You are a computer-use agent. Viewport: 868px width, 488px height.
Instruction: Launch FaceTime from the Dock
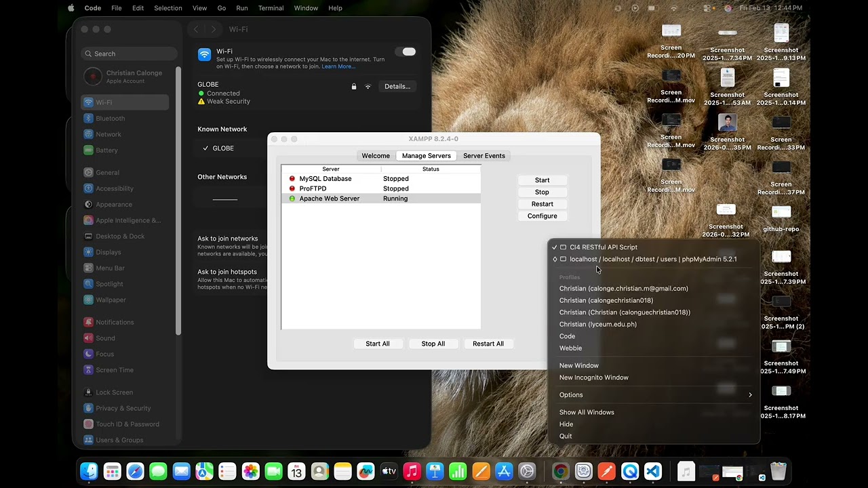click(x=274, y=471)
